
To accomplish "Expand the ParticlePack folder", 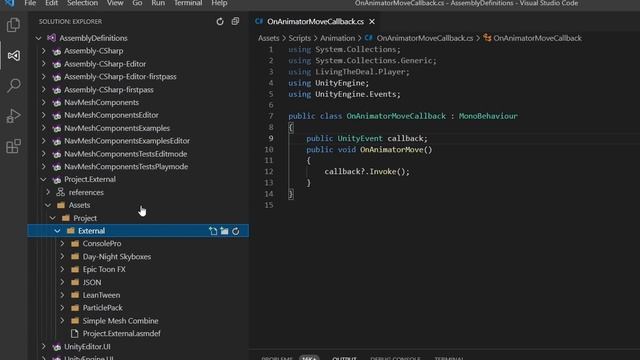I will tap(62, 308).
